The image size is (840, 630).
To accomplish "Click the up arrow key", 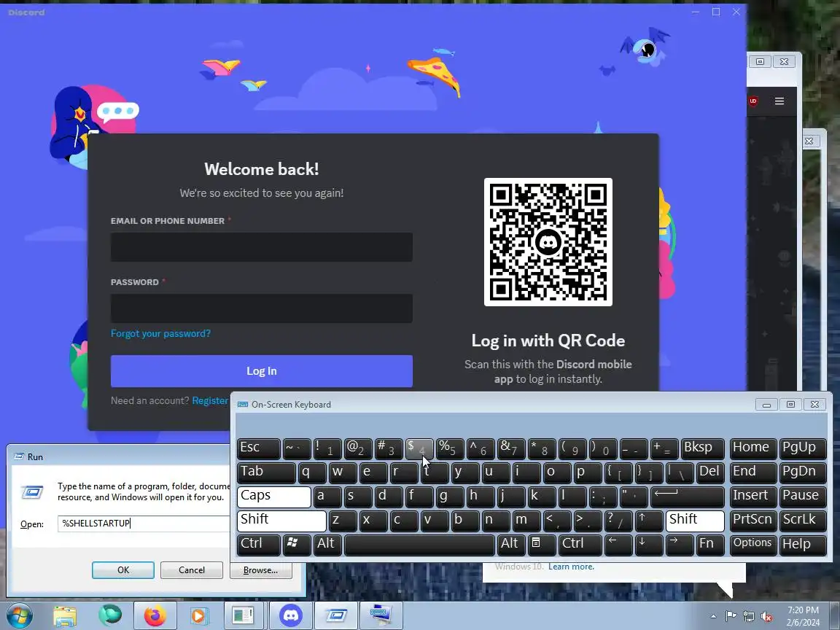I will pos(649,521).
